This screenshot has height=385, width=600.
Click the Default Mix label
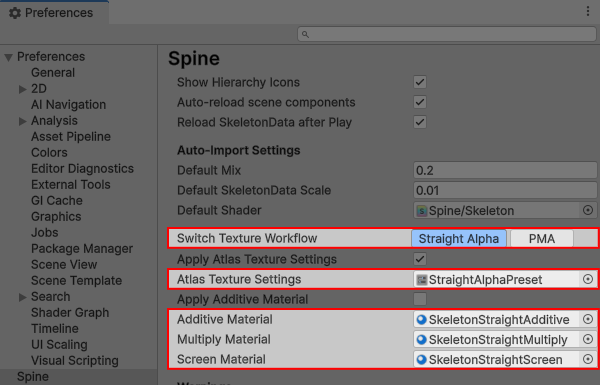tap(209, 170)
